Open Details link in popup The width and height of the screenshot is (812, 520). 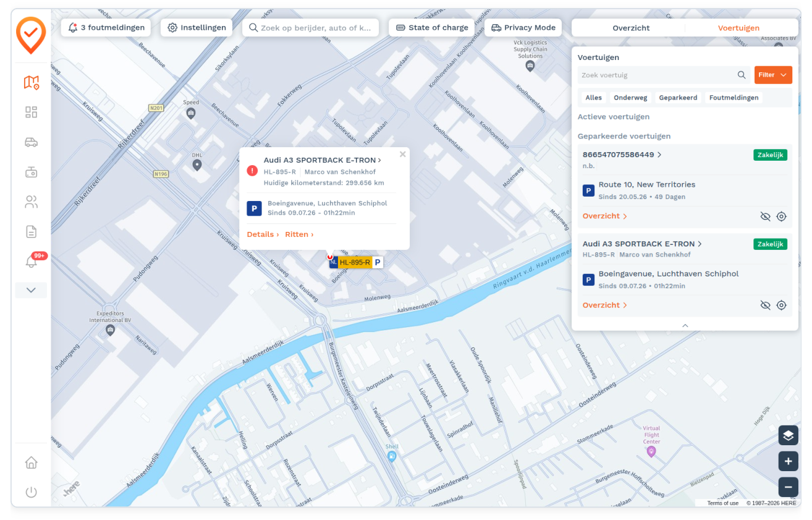pyautogui.click(x=263, y=234)
